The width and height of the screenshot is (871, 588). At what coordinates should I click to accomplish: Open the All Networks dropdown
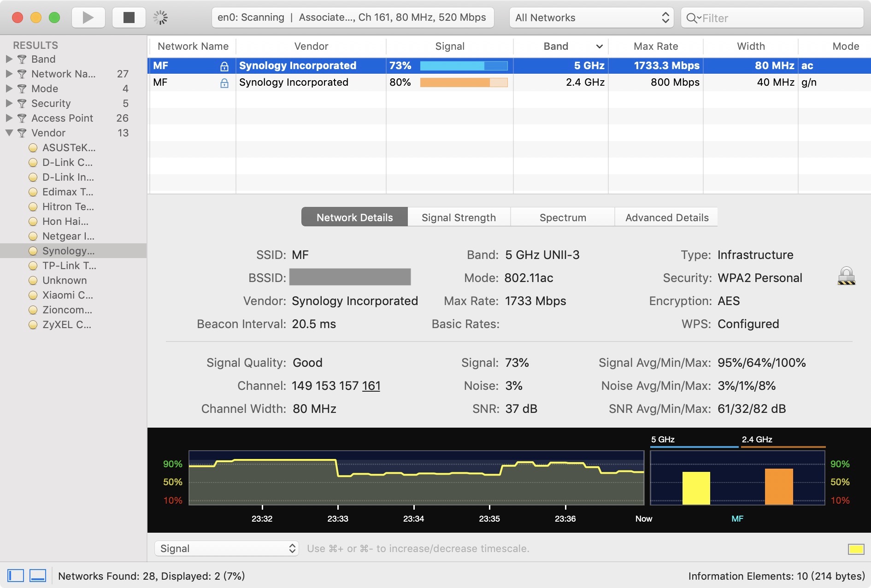pyautogui.click(x=591, y=18)
